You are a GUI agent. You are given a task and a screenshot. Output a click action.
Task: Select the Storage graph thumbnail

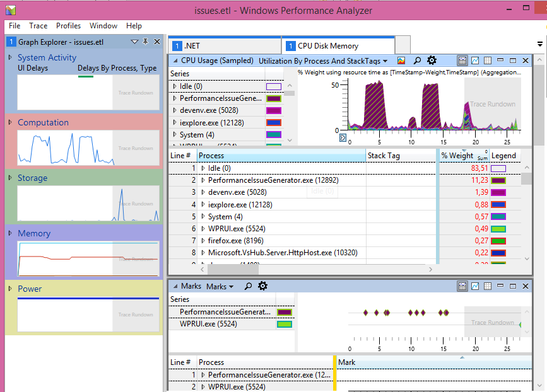88,203
